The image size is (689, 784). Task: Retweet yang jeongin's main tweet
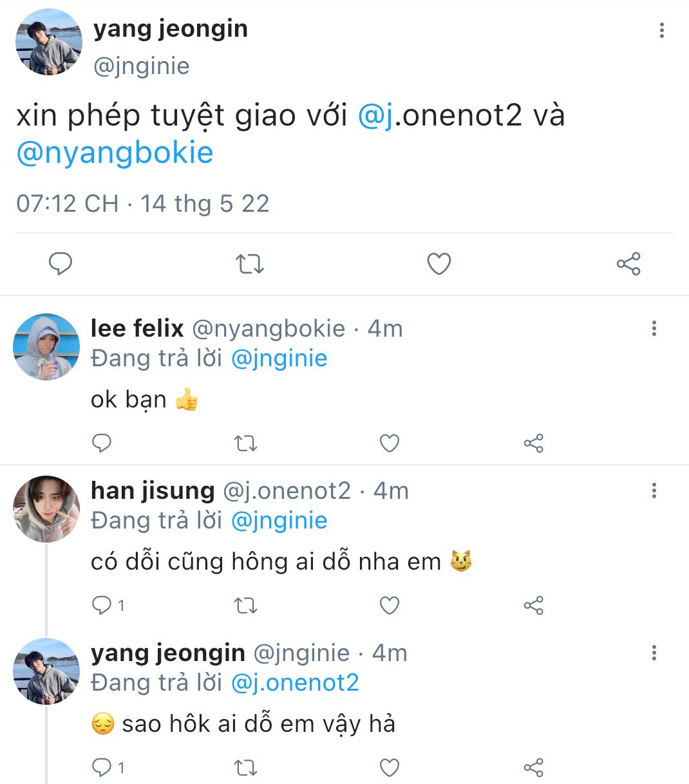pyautogui.click(x=249, y=264)
